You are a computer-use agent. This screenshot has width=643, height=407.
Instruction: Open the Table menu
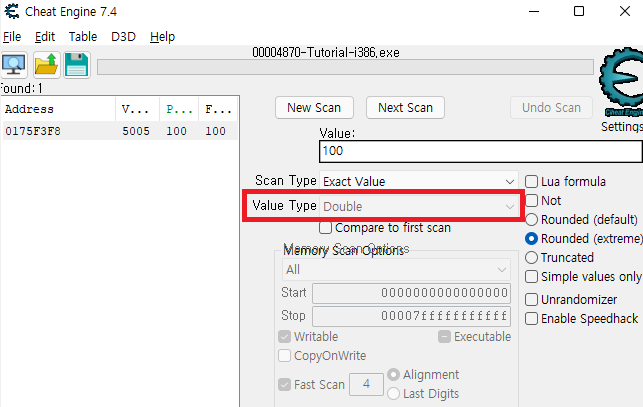(x=83, y=37)
